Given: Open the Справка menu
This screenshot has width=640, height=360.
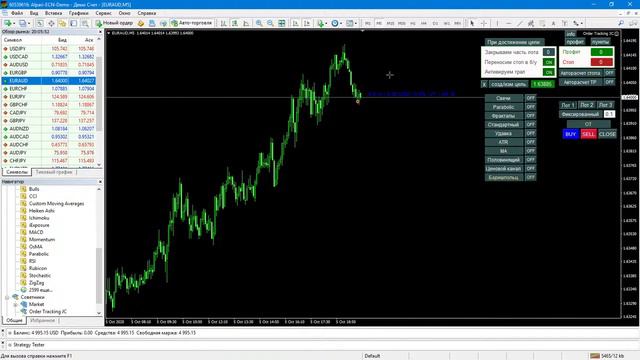Looking at the screenshot, I should (147, 13).
